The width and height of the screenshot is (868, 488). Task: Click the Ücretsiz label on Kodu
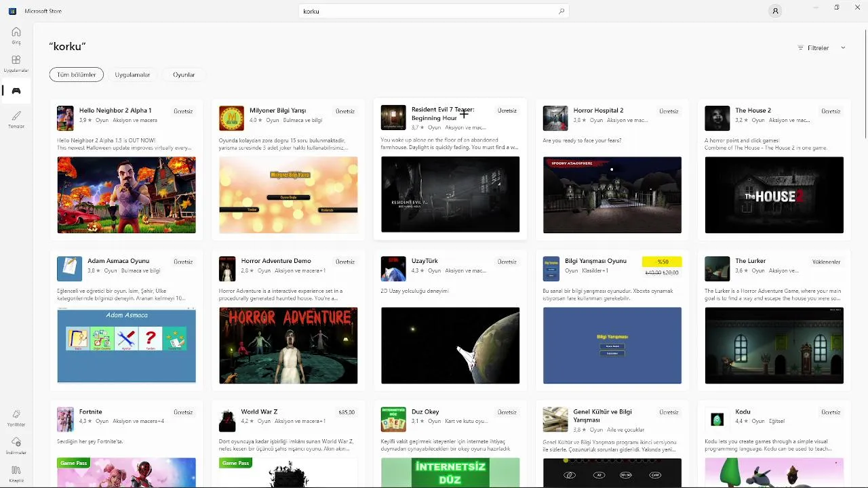point(831,412)
